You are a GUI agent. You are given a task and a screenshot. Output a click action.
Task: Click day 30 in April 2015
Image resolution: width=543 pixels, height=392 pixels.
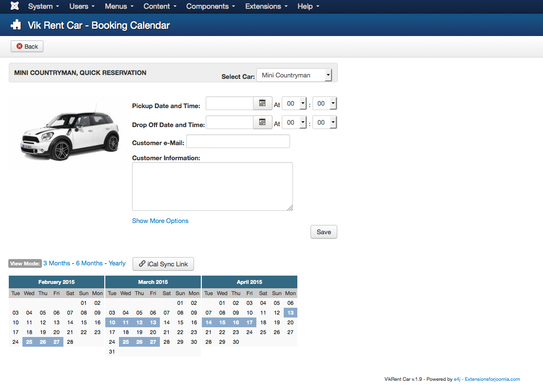236,342
